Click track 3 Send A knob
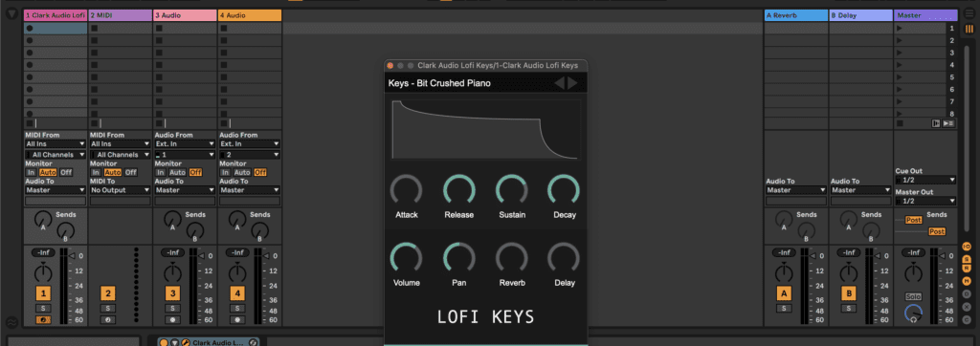Screen dimensions: 980x346 [172, 218]
